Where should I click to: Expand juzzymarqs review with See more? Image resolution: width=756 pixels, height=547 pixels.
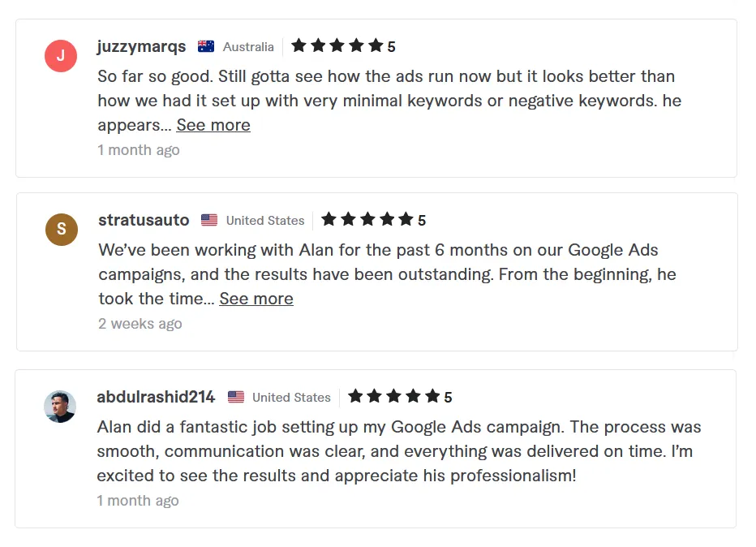213,125
